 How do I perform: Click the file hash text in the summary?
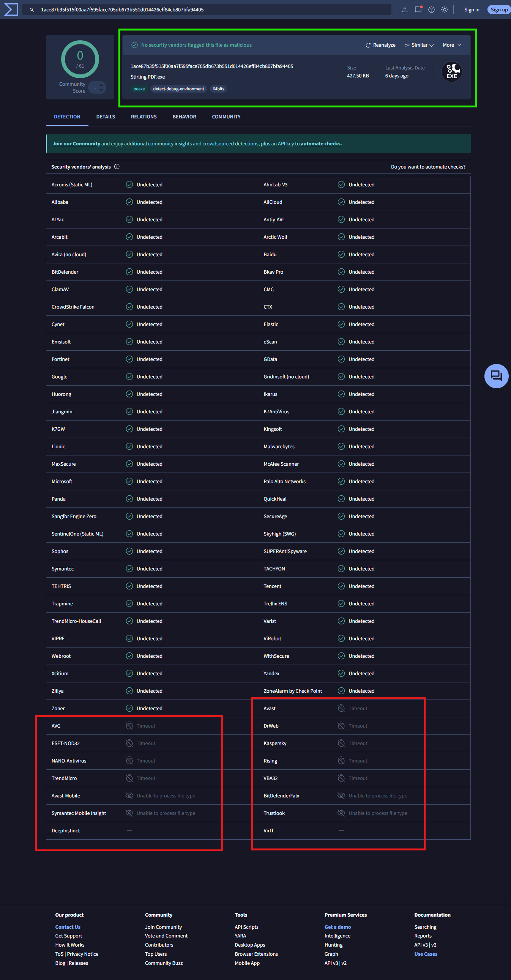pos(212,66)
